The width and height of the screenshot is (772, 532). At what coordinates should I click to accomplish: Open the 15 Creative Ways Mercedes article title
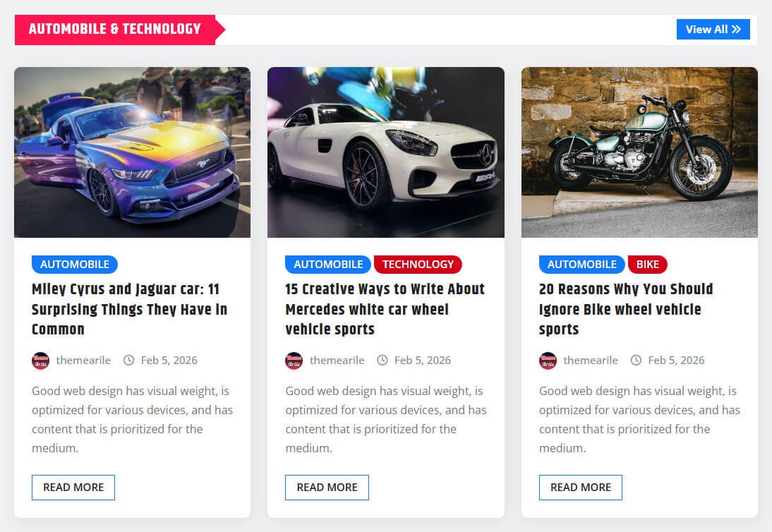(x=385, y=309)
